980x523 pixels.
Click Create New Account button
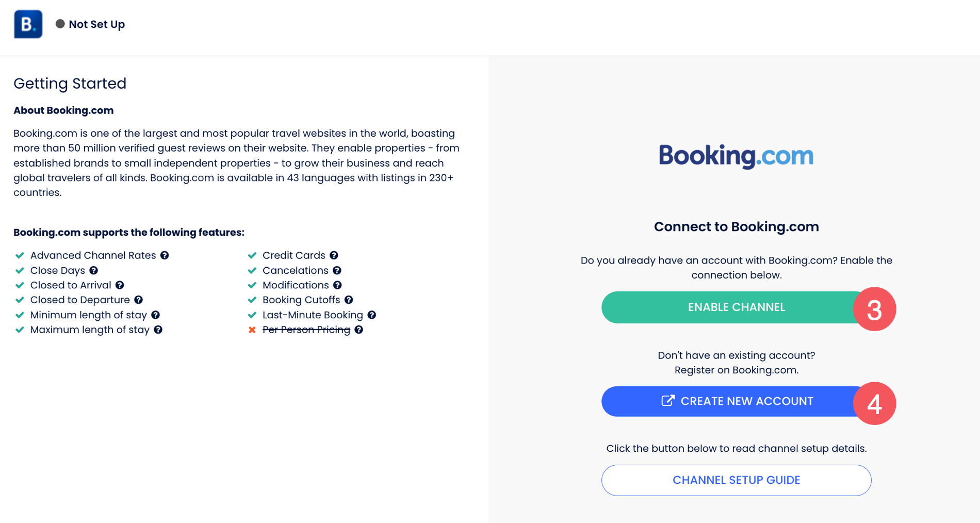(x=736, y=401)
